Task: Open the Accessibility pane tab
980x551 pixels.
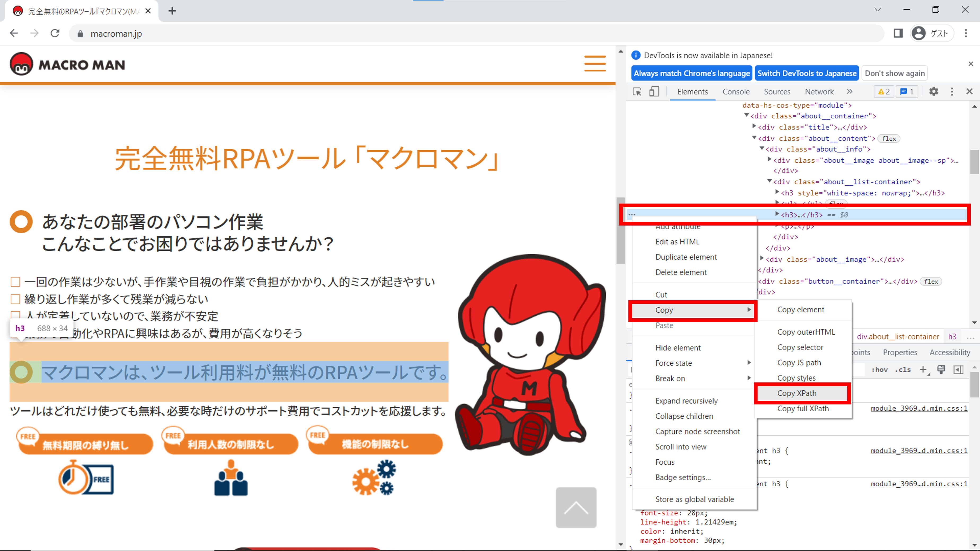Action: [950, 352]
